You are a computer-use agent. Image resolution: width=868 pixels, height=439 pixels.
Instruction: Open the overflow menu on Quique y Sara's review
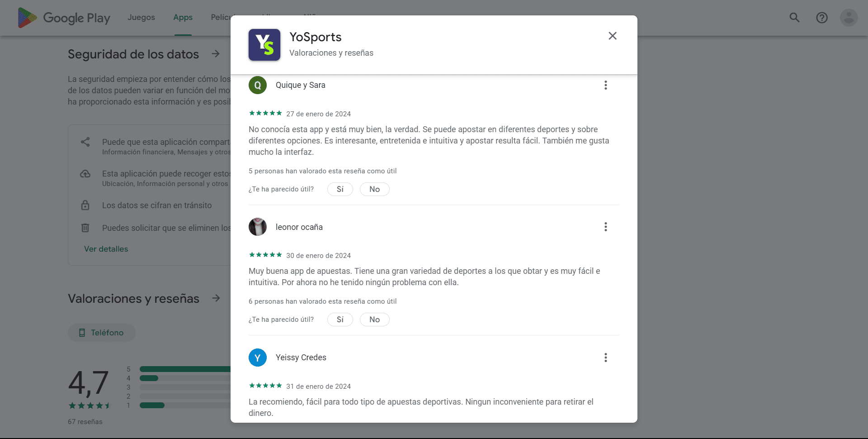[x=605, y=85]
